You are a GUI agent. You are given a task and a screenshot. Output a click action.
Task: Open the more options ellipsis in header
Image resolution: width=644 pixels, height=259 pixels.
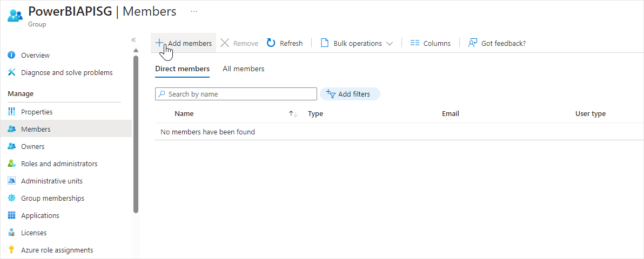click(x=194, y=11)
